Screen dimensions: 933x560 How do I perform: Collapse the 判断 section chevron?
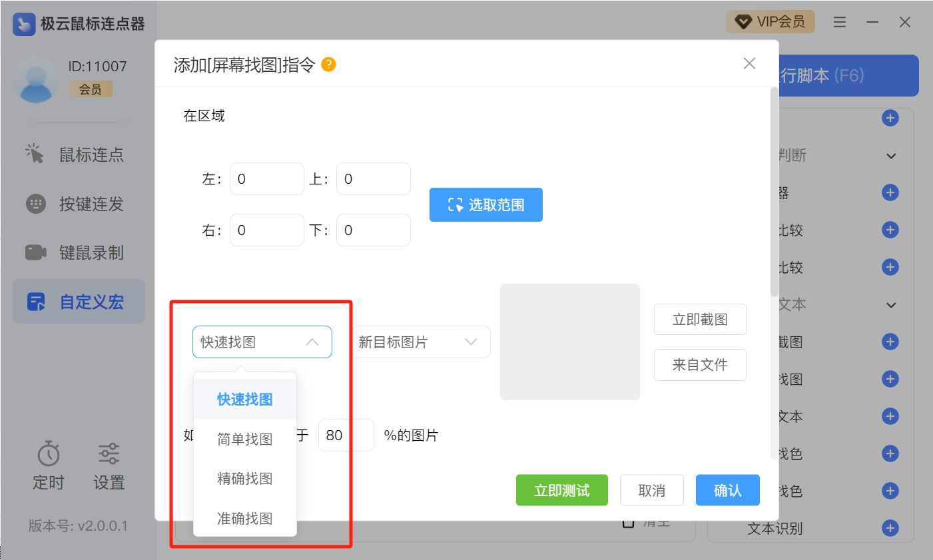click(x=890, y=156)
